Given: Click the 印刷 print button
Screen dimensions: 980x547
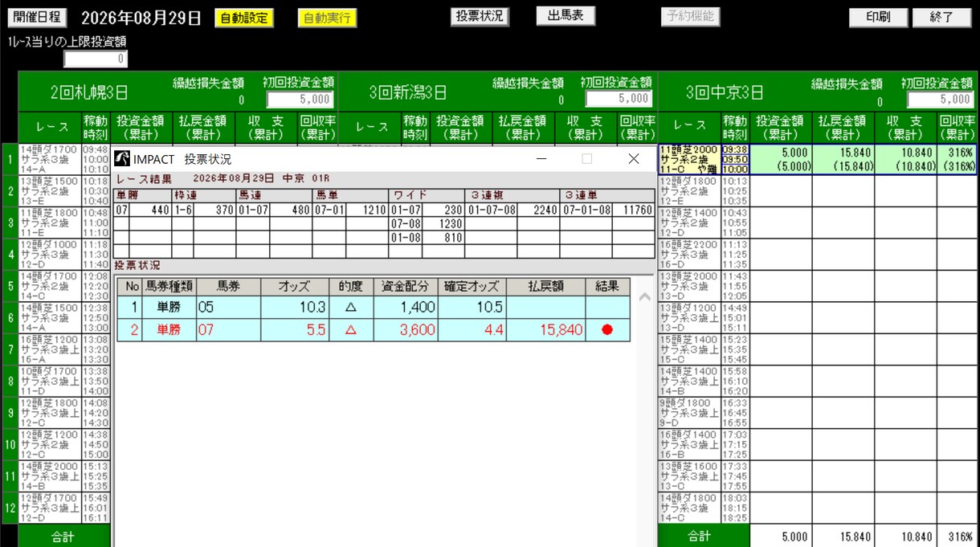Looking at the screenshot, I should point(878,18).
